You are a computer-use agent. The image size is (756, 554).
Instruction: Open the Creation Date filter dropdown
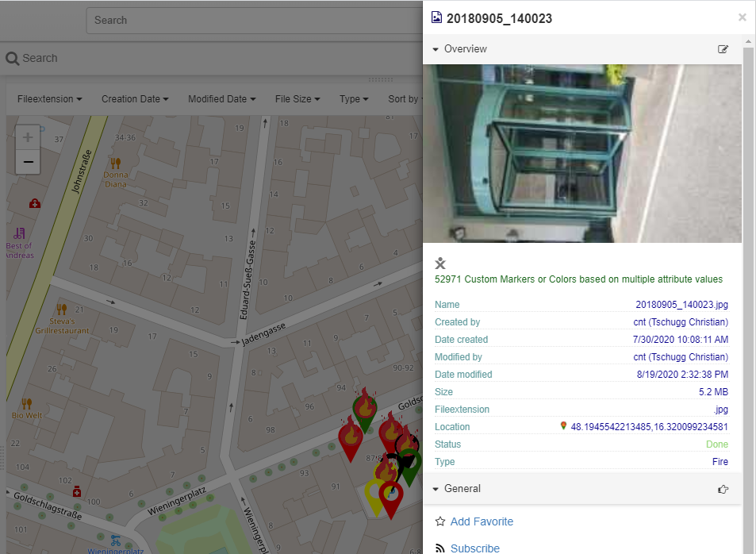click(135, 99)
